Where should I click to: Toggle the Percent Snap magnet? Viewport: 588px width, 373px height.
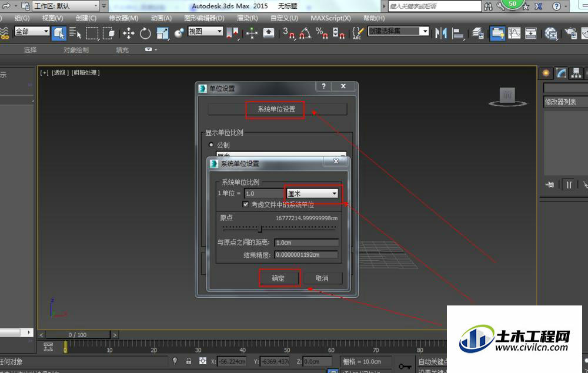322,33
